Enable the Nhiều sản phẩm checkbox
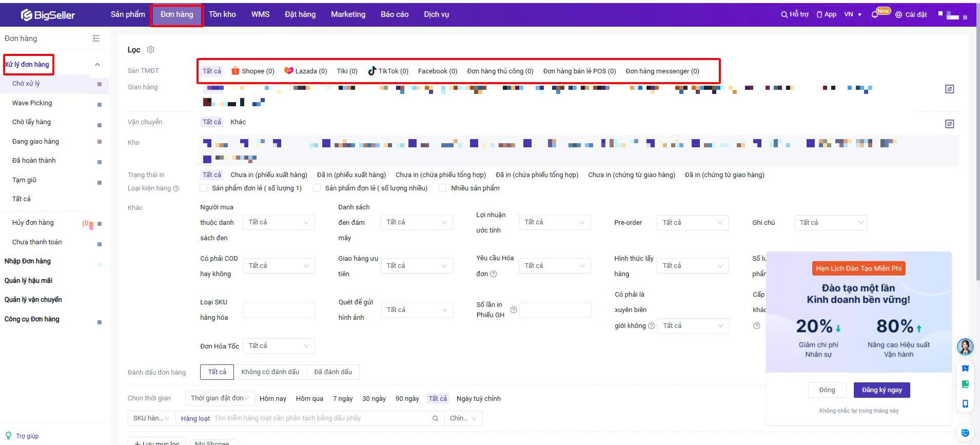The height and width of the screenshot is (445, 980). (442, 188)
